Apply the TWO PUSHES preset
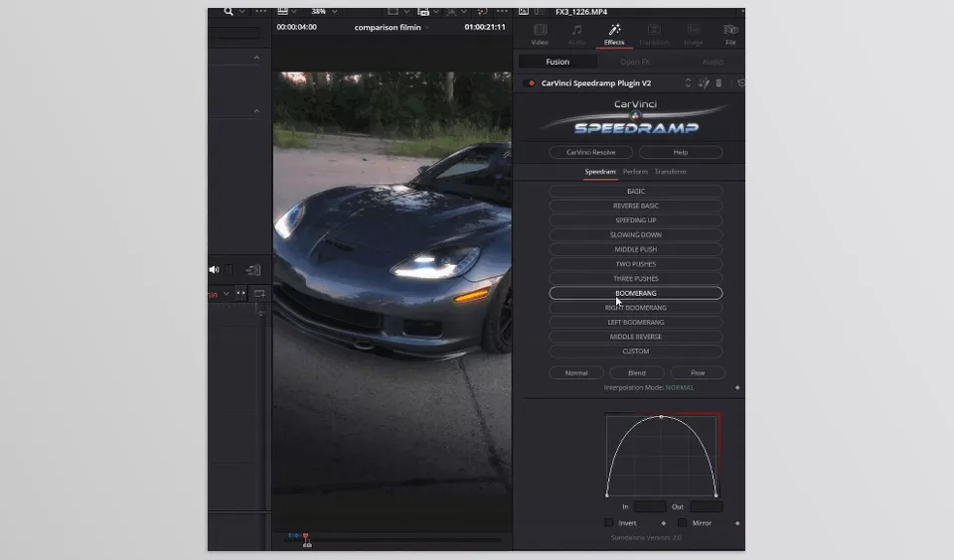Image resolution: width=954 pixels, height=560 pixels. 636,264
